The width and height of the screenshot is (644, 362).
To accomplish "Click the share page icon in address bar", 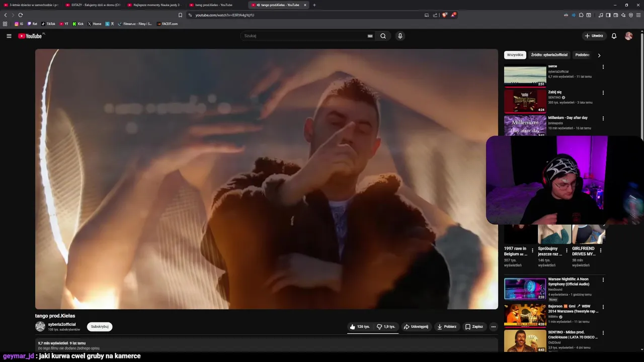I will [435, 15].
